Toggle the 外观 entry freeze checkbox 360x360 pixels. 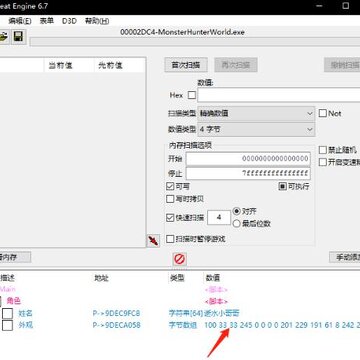coord(8,325)
